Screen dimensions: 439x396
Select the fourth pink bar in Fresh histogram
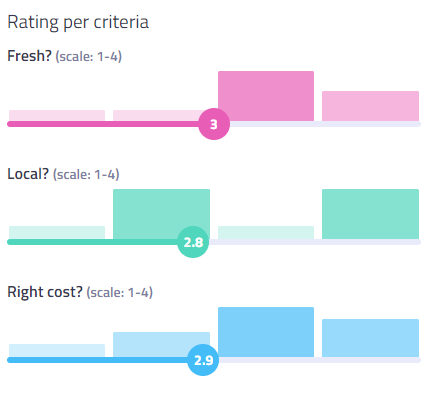pyautogui.click(x=370, y=106)
